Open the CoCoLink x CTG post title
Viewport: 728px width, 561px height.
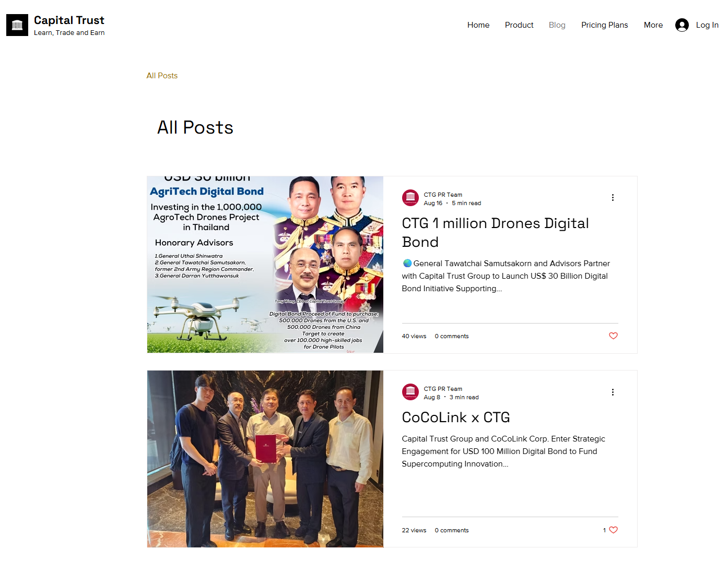point(455,417)
